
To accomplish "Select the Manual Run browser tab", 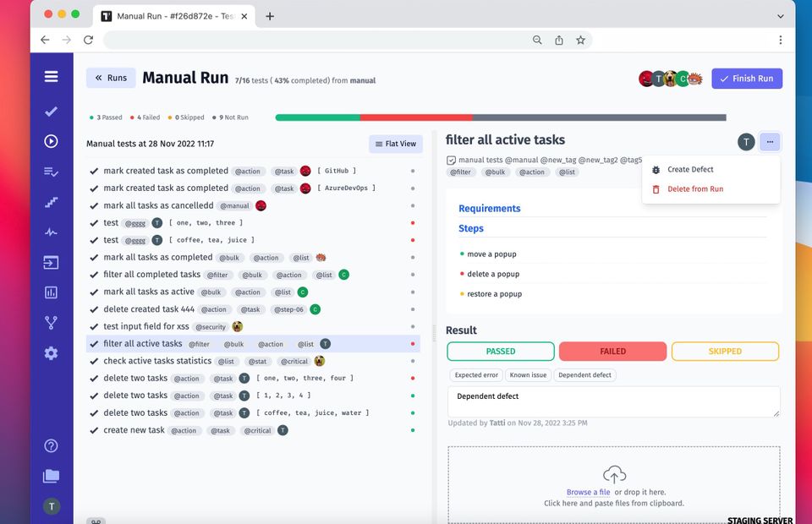I will click(174, 16).
